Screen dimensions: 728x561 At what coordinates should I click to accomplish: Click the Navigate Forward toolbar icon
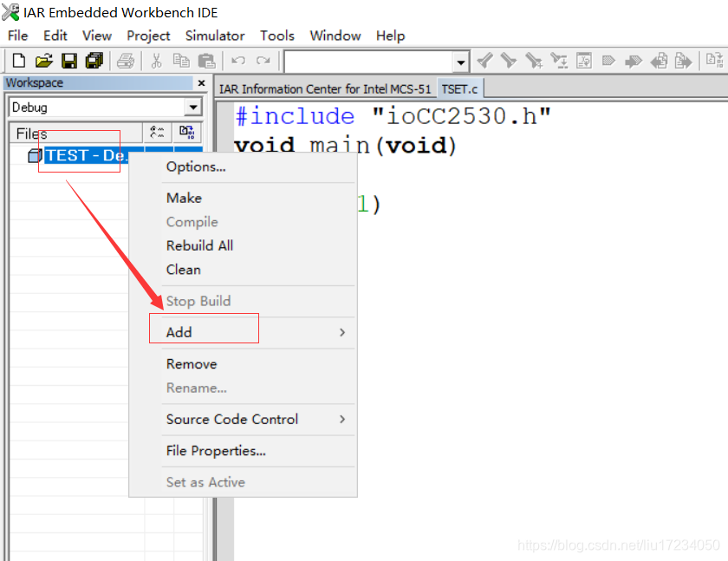[x=684, y=61]
